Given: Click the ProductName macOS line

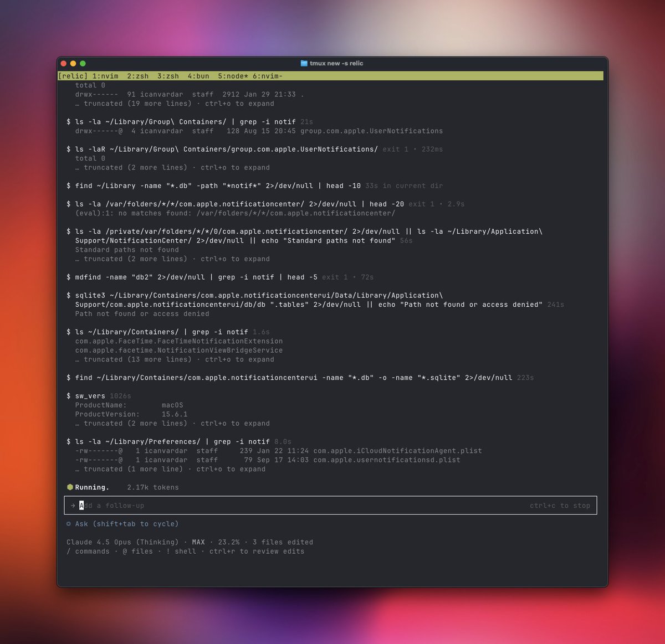Looking at the screenshot, I should [x=129, y=405].
